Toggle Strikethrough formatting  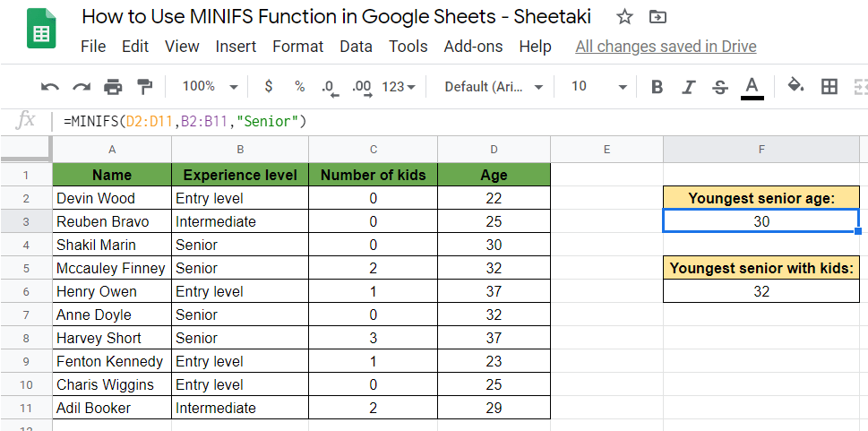click(720, 87)
